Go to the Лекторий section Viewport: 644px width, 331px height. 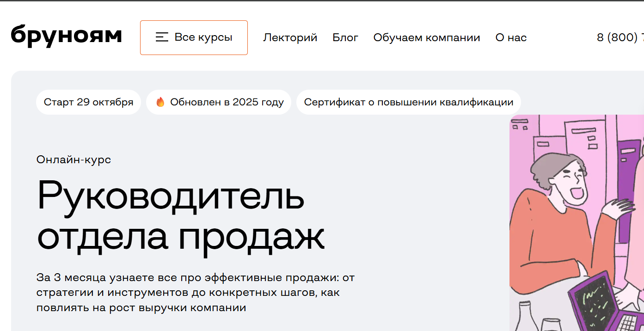[290, 37]
